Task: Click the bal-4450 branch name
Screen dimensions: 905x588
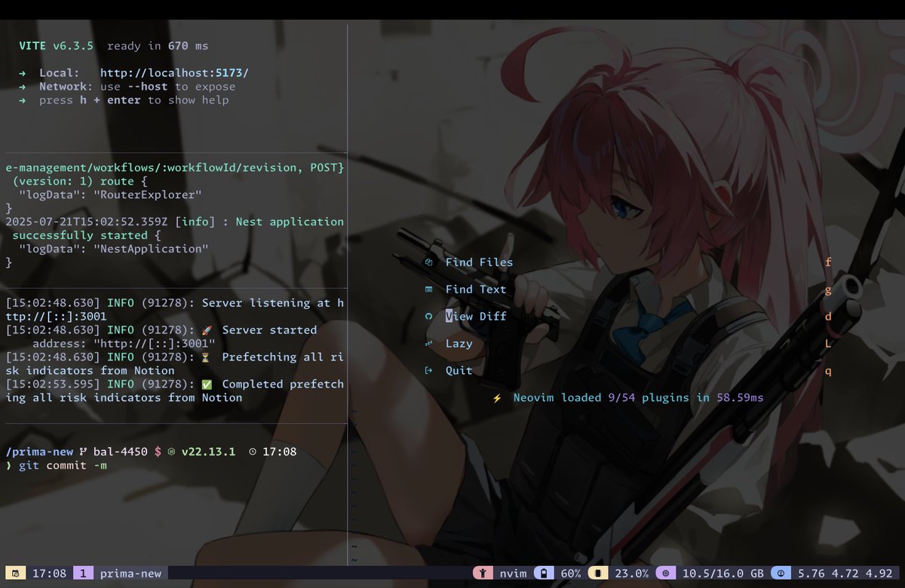Action: click(121, 452)
